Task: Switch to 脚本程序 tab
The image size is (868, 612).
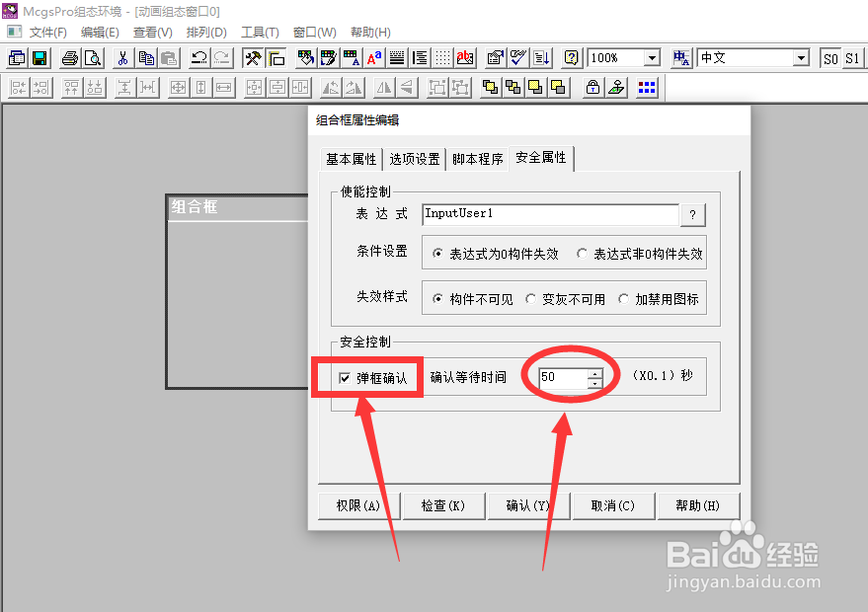Action: tap(478, 159)
